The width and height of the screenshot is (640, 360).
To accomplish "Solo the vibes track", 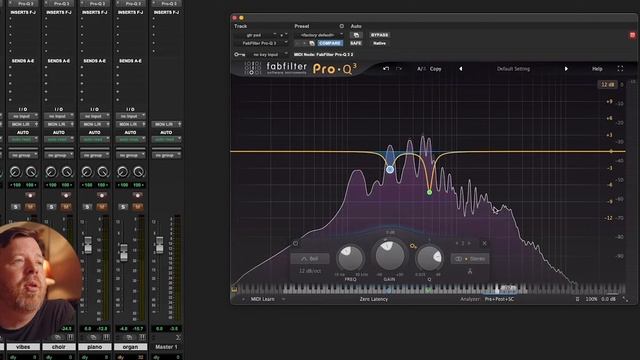I will (x=16, y=207).
